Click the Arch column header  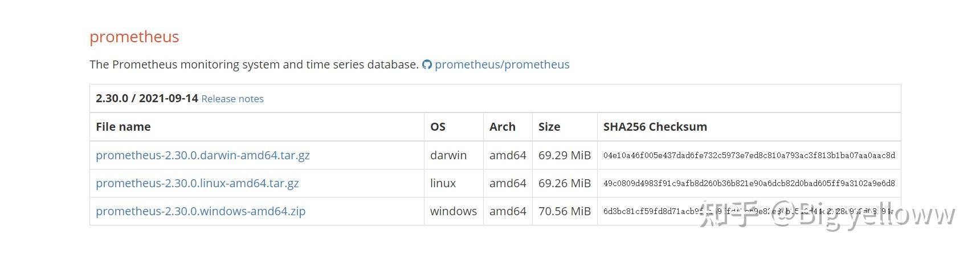pyautogui.click(x=502, y=127)
